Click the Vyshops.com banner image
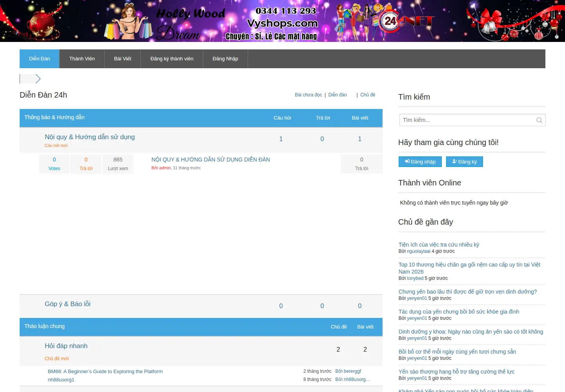Viewport: 565px width, 392px height. (282, 21)
